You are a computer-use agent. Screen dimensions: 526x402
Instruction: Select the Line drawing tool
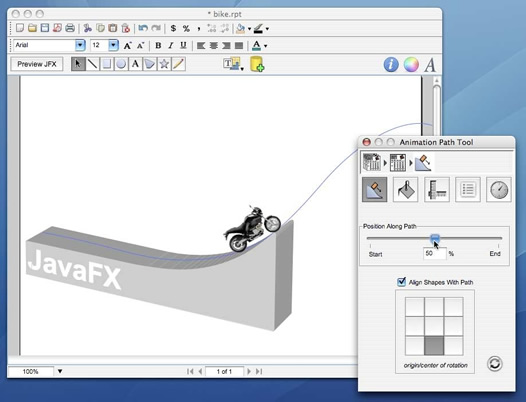pyautogui.click(x=92, y=64)
